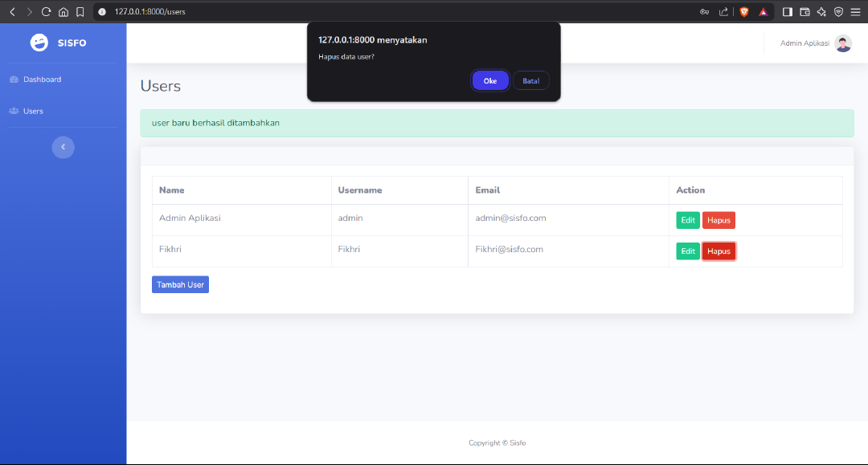Open the Brave Rewards triangle icon

coord(763,12)
